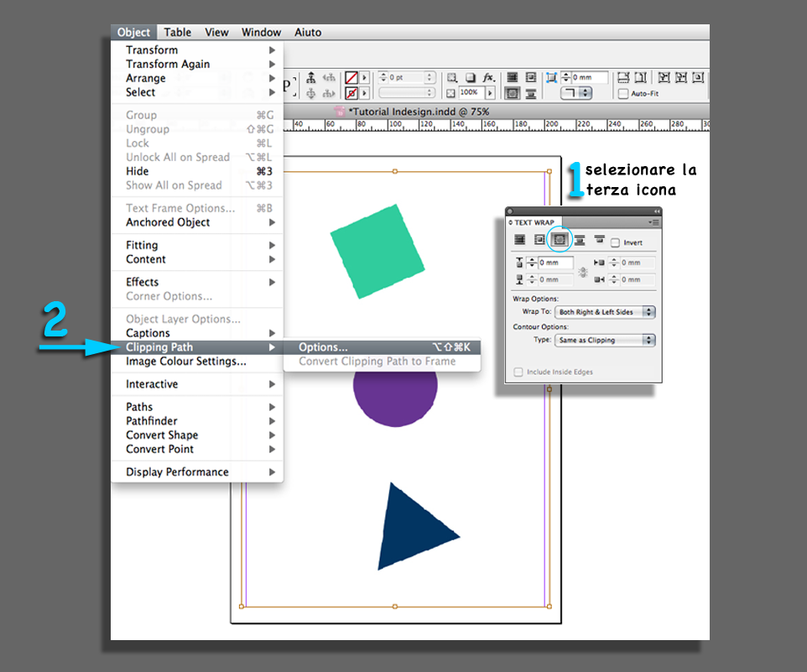Enable the Invert wrap option

point(615,242)
